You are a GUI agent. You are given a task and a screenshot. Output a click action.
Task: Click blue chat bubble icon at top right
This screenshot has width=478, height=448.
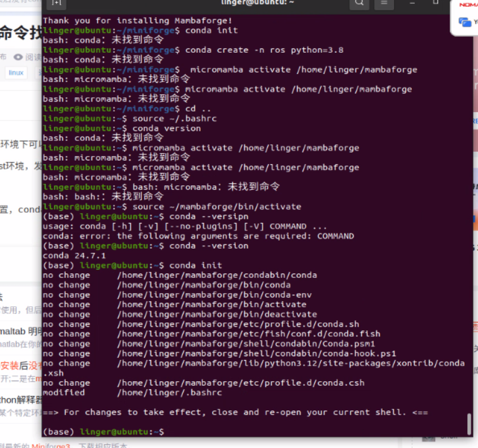point(465,22)
